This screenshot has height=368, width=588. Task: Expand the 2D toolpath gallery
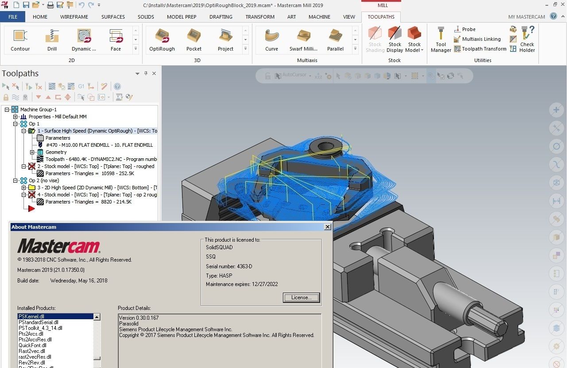(x=135, y=49)
